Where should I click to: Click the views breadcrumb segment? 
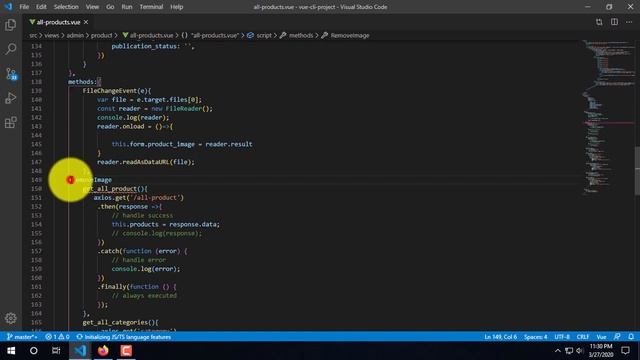pos(52,36)
